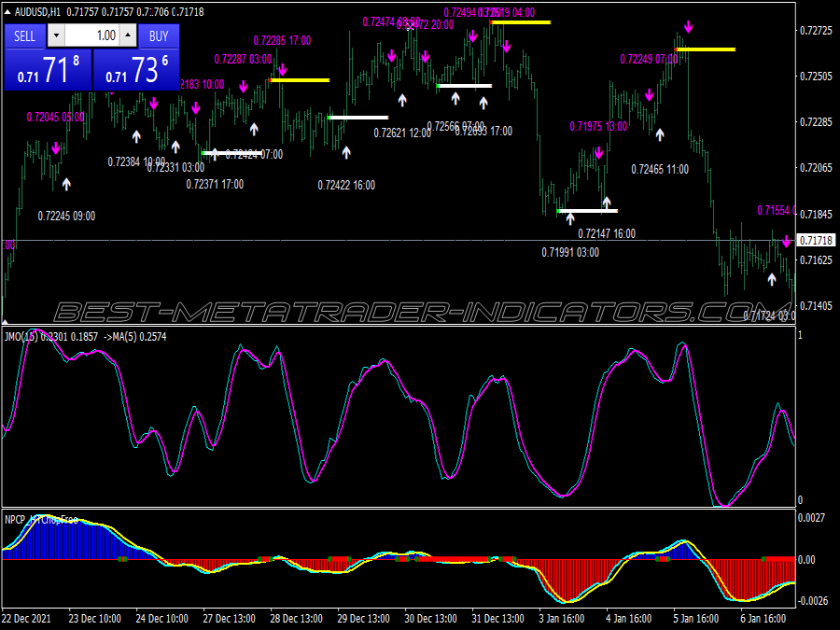Decrease volume with the down arrow button
Image resolution: width=840 pixels, height=630 pixels.
pos(56,35)
